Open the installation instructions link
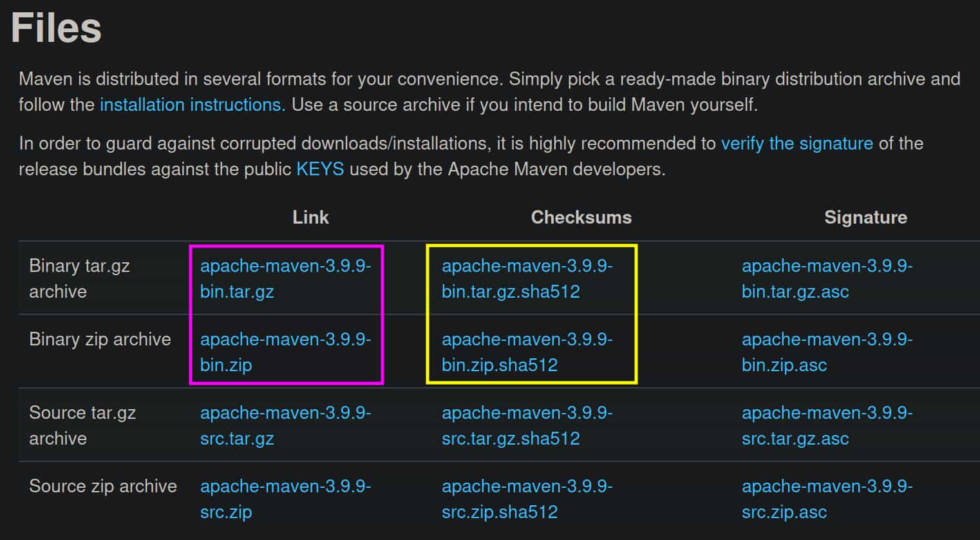 click(191, 104)
